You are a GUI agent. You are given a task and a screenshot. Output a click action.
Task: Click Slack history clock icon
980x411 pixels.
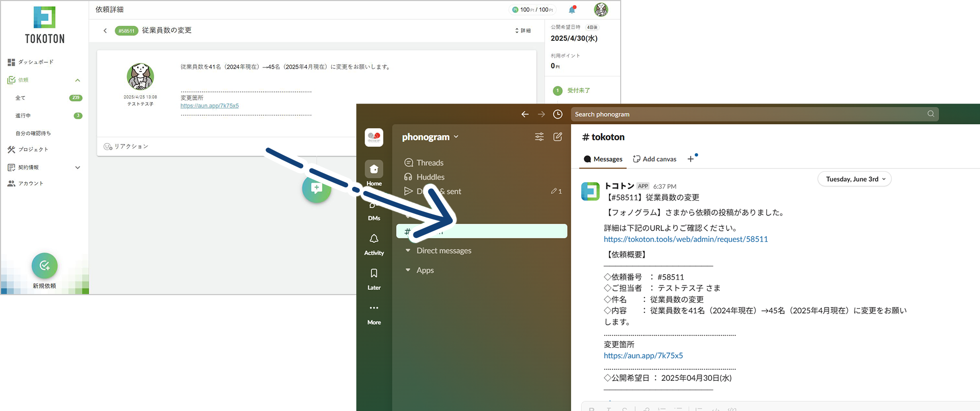(558, 114)
